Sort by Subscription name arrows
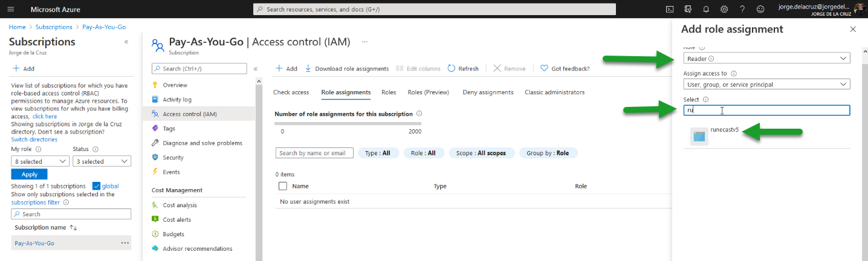The width and height of the screenshot is (868, 261). [74, 227]
